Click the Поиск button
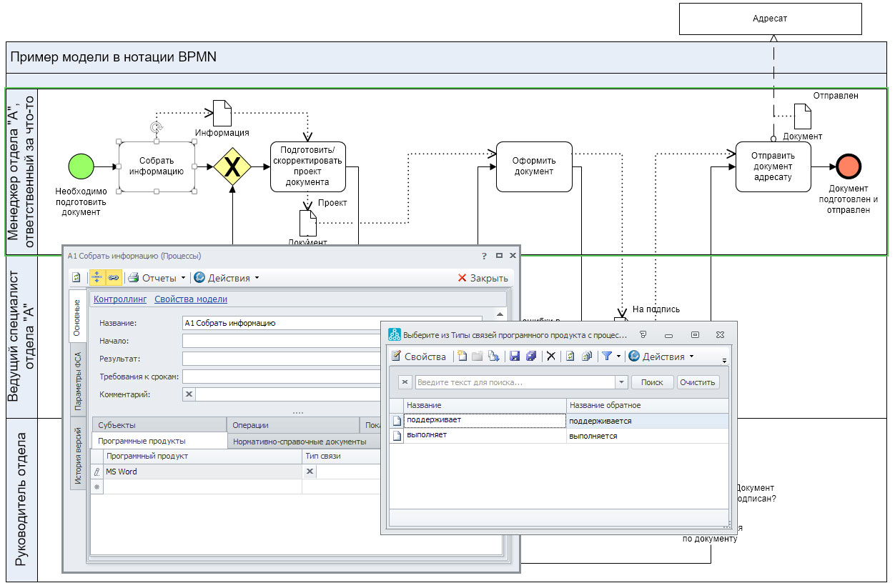The height and width of the screenshot is (588, 895). coord(651,382)
